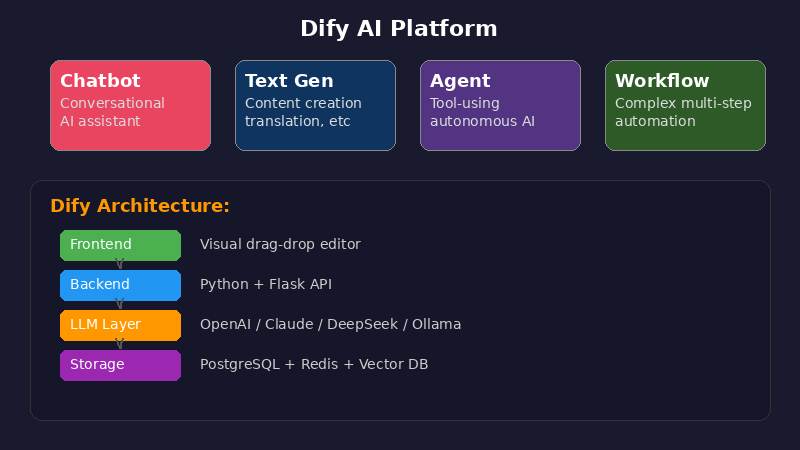Click 'PostgreSQL + Redis + Vector DB' text
Image resolution: width=800 pixels, height=450 pixels.
coord(314,364)
